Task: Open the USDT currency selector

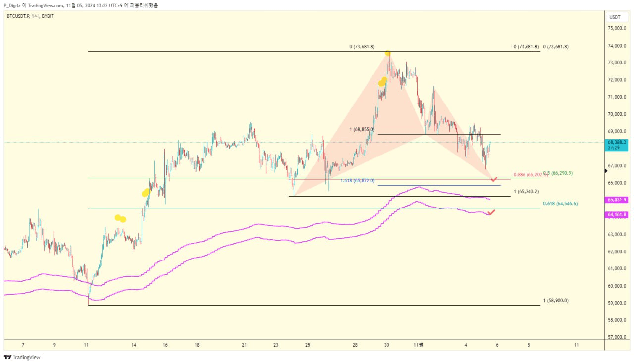Action: point(618,17)
